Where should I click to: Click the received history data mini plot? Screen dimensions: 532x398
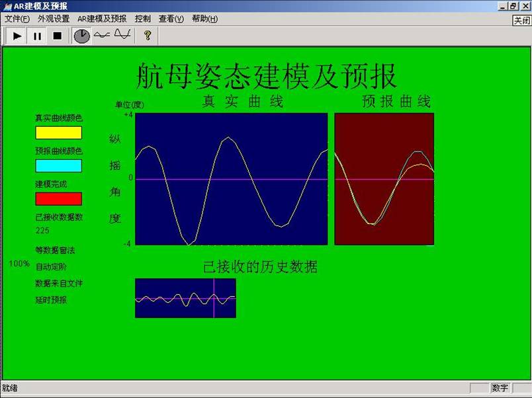185,298
